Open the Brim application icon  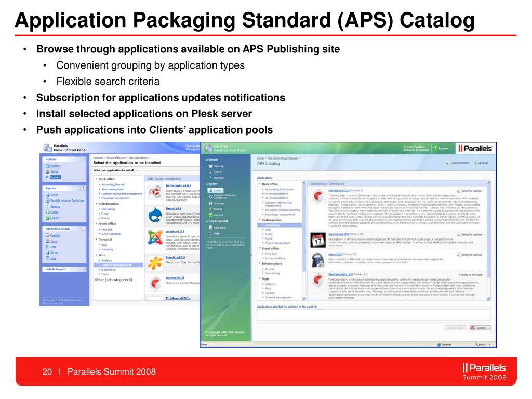318,260
